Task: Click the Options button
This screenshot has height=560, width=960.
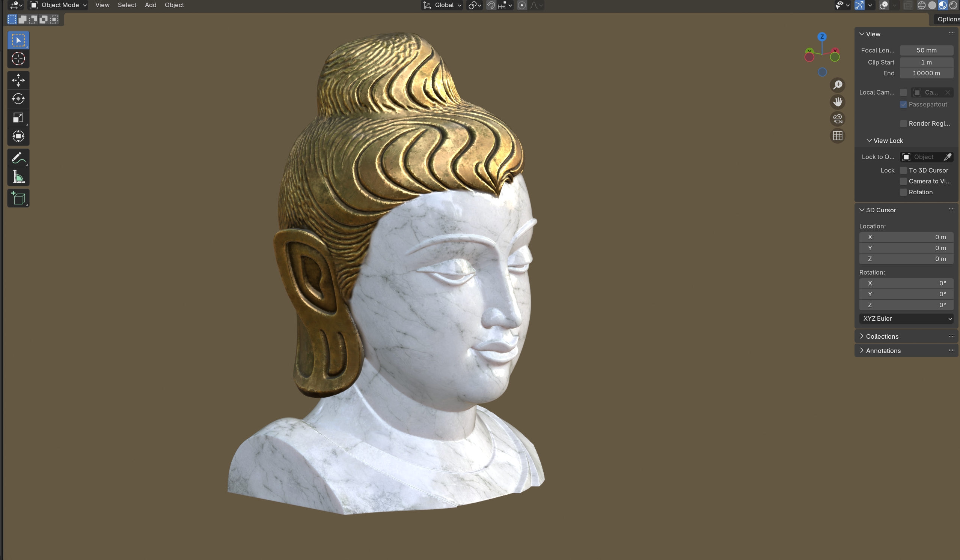Action: click(x=948, y=19)
